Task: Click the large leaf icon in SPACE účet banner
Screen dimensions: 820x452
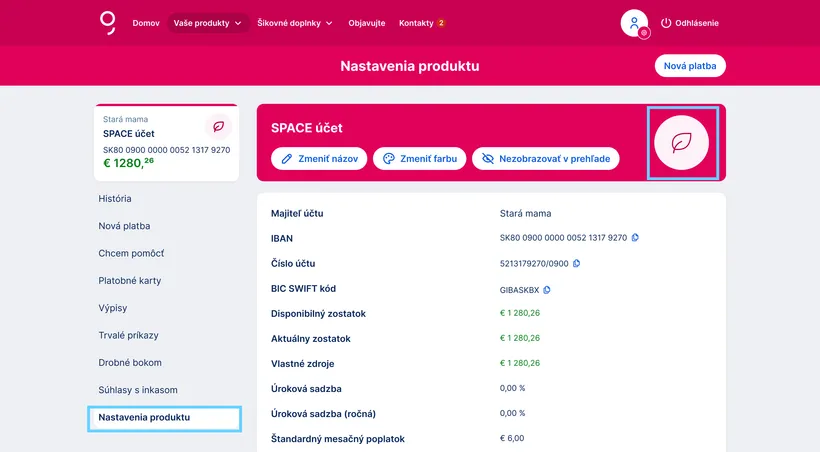Action: pyautogui.click(x=682, y=143)
